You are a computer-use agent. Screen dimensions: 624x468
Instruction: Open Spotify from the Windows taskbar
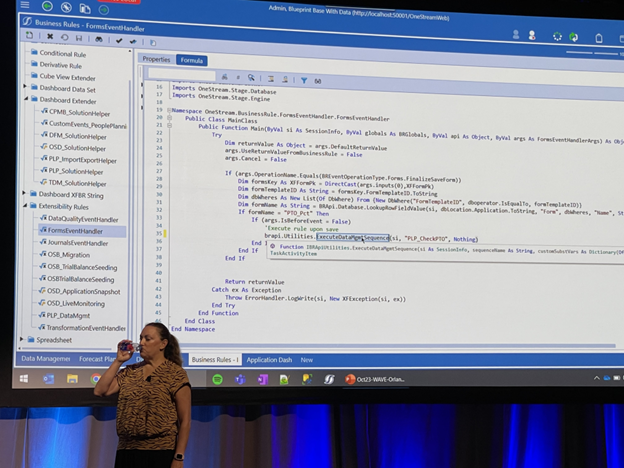(217, 379)
